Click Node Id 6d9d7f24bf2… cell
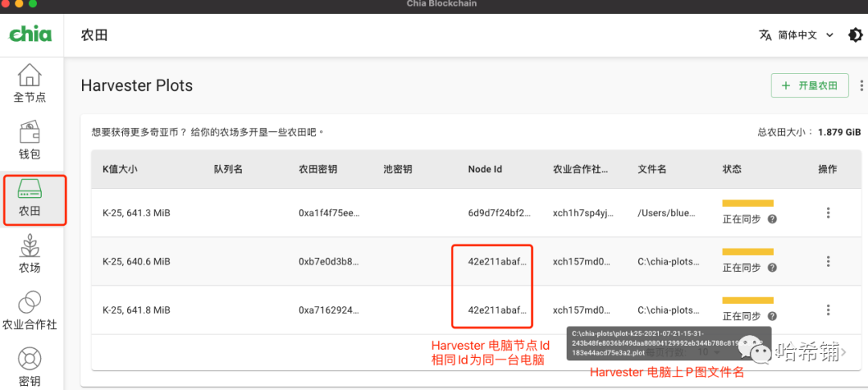 (499, 213)
